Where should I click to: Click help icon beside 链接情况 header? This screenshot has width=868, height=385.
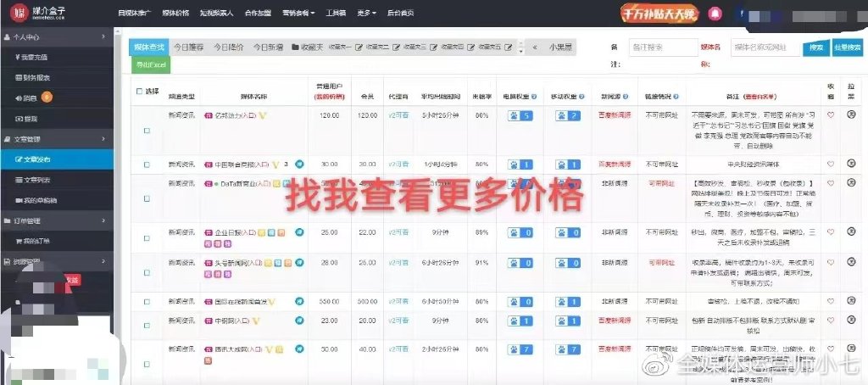click(x=676, y=97)
